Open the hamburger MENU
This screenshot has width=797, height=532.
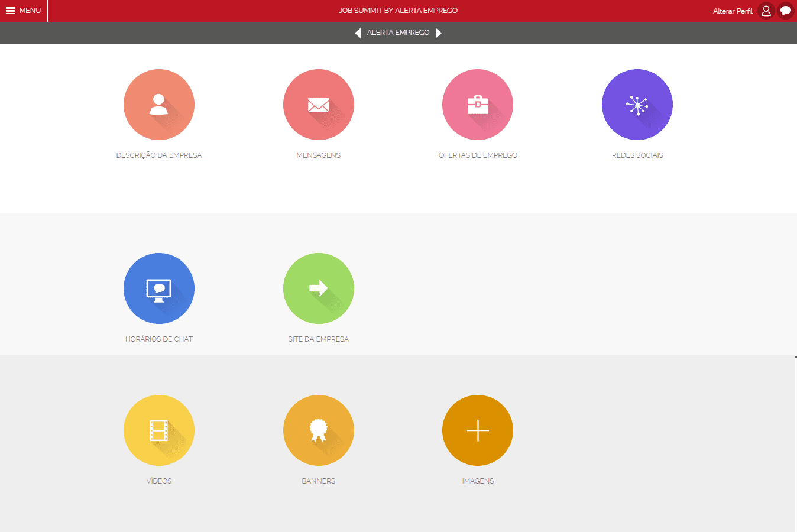[24, 11]
